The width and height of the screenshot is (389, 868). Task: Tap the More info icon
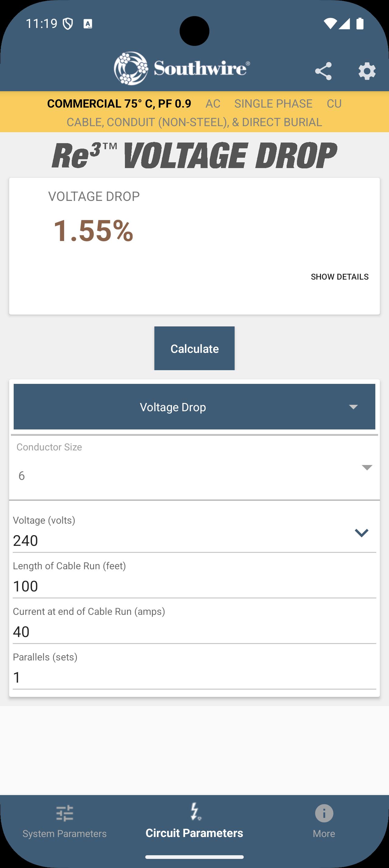tap(324, 813)
